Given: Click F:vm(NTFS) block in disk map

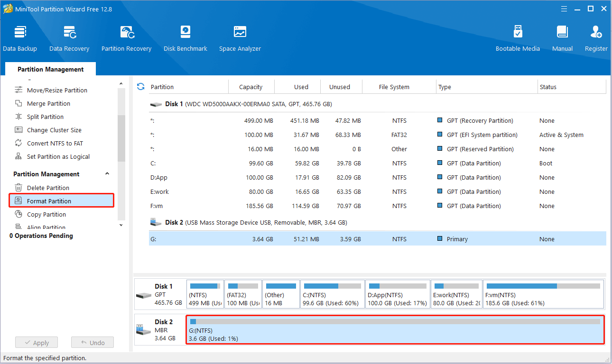Looking at the screenshot, I should point(543,294).
